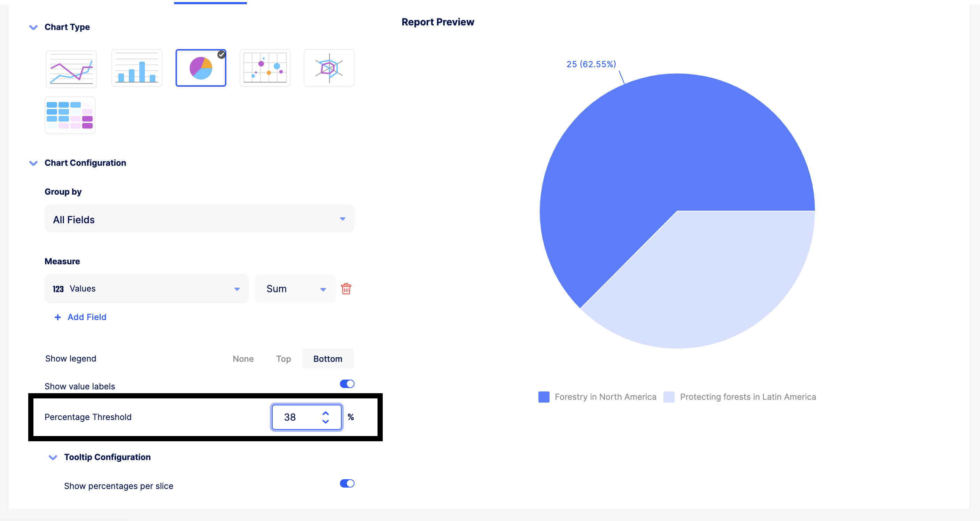Open the Sum aggregation dropdown
The image size is (980, 521).
[295, 289]
